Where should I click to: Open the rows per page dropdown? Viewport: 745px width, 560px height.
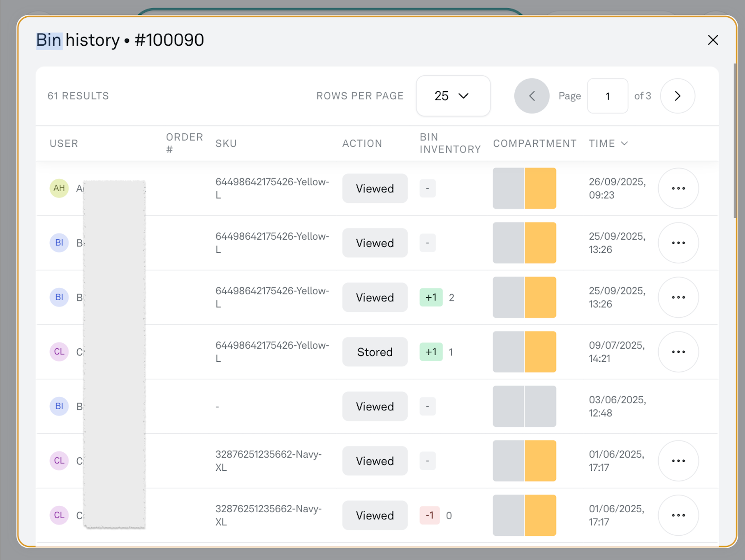(453, 96)
